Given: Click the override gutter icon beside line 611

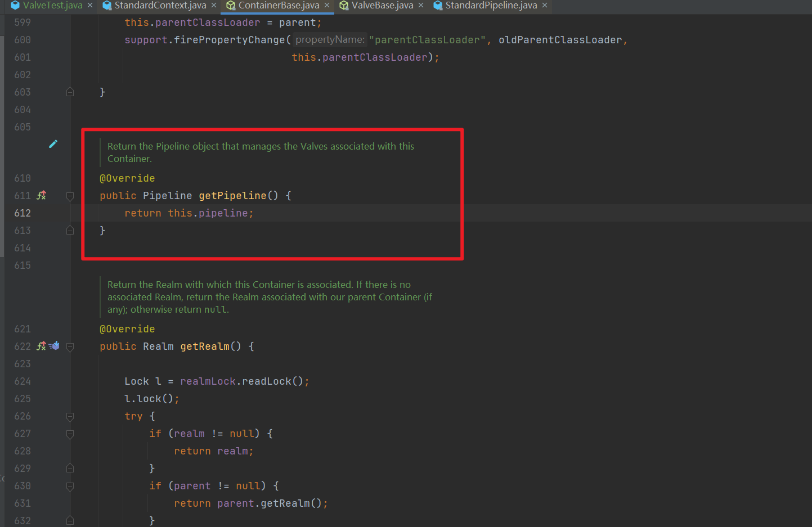Looking at the screenshot, I should click(41, 195).
